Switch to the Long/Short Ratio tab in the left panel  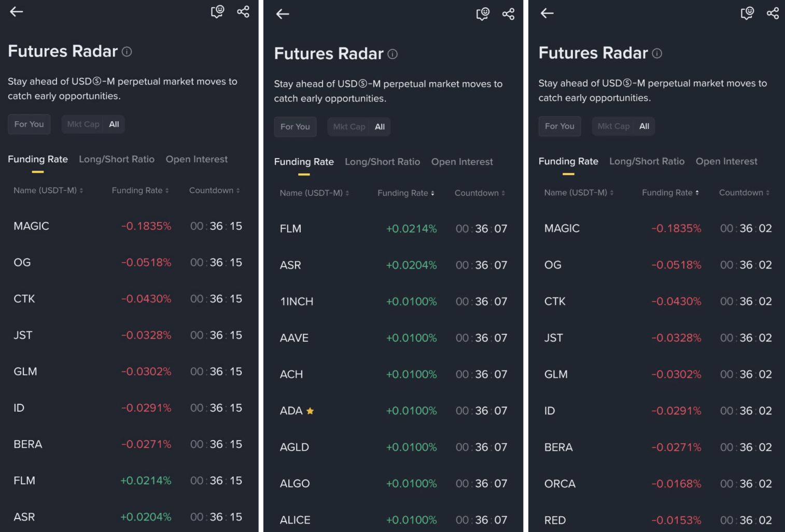coord(117,159)
